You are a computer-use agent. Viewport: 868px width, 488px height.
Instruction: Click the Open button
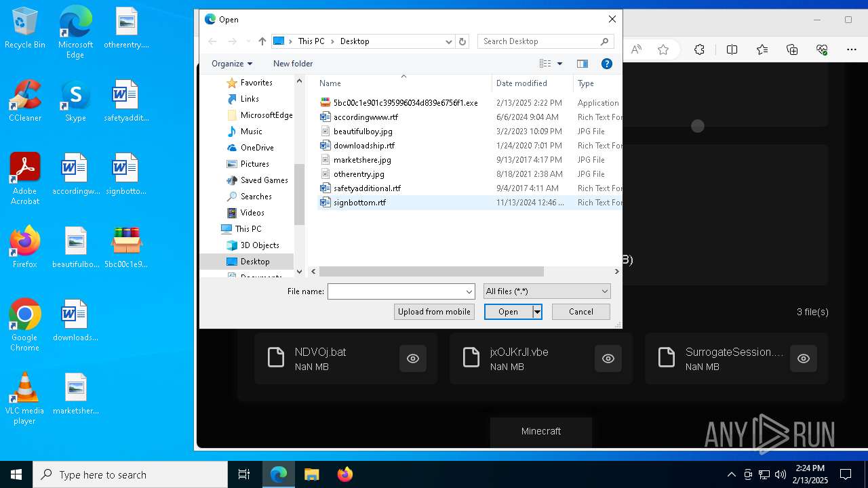pyautogui.click(x=508, y=312)
